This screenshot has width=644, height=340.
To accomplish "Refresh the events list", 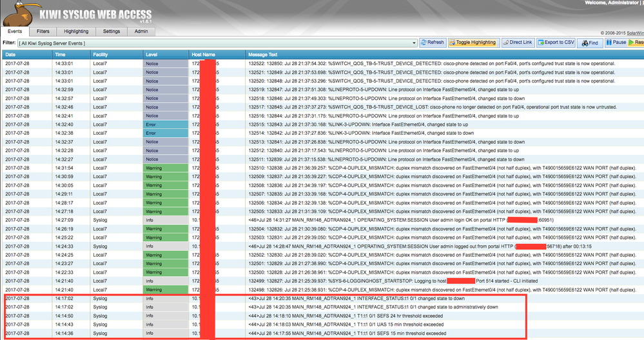I will (433, 43).
